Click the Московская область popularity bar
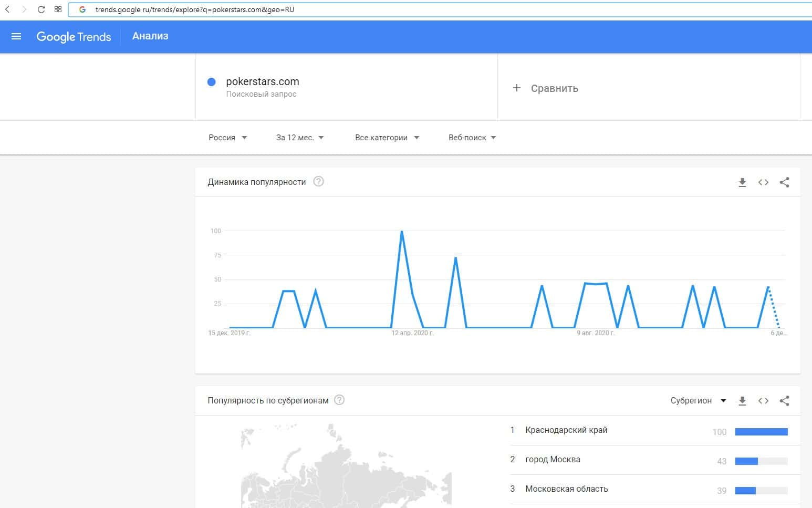Viewport: 812px width, 508px height. (x=762, y=491)
